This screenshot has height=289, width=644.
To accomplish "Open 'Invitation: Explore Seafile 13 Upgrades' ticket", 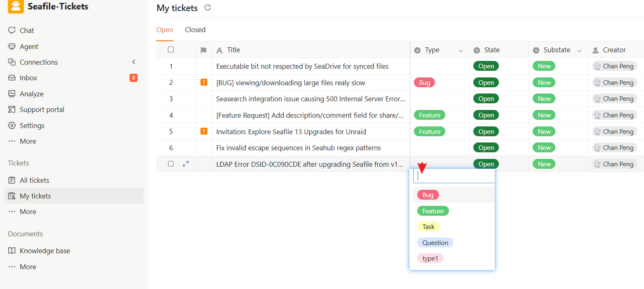I will 291,132.
